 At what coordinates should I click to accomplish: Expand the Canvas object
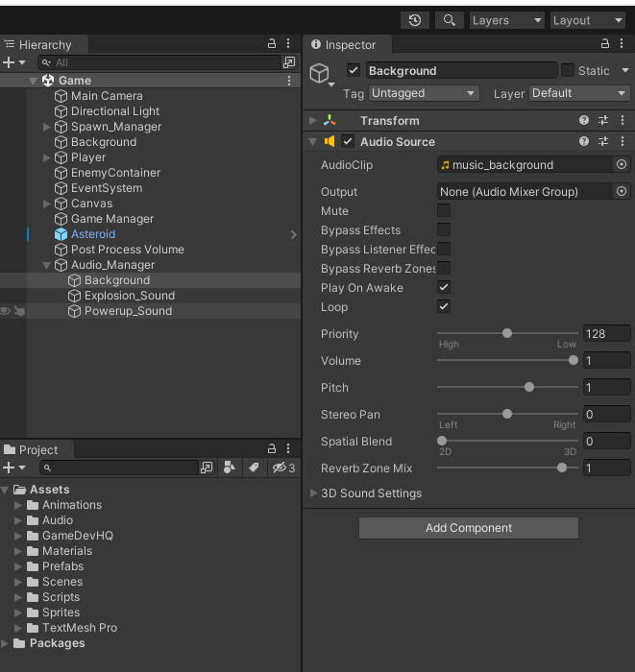[x=47, y=204]
